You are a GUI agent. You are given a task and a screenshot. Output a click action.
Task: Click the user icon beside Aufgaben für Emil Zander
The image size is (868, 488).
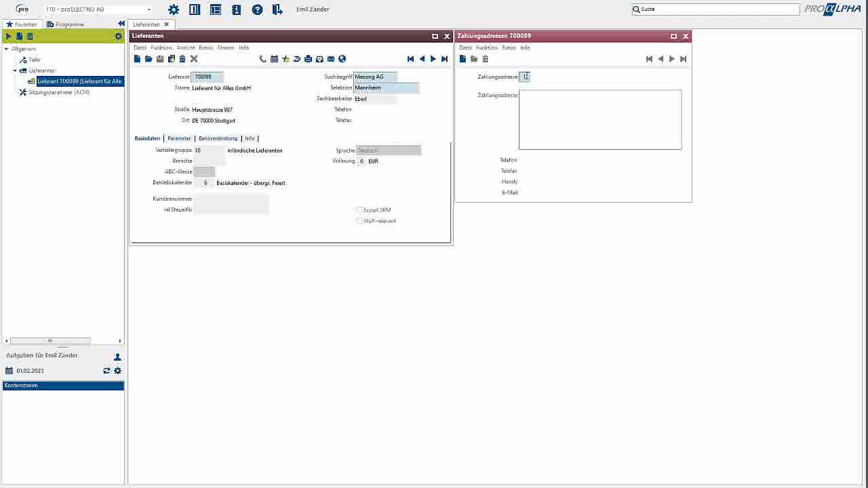117,357
